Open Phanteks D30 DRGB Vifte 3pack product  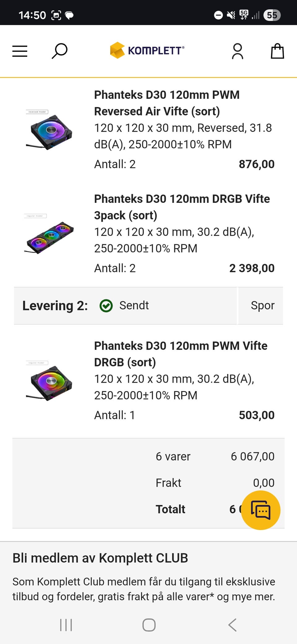coord(182,207)
